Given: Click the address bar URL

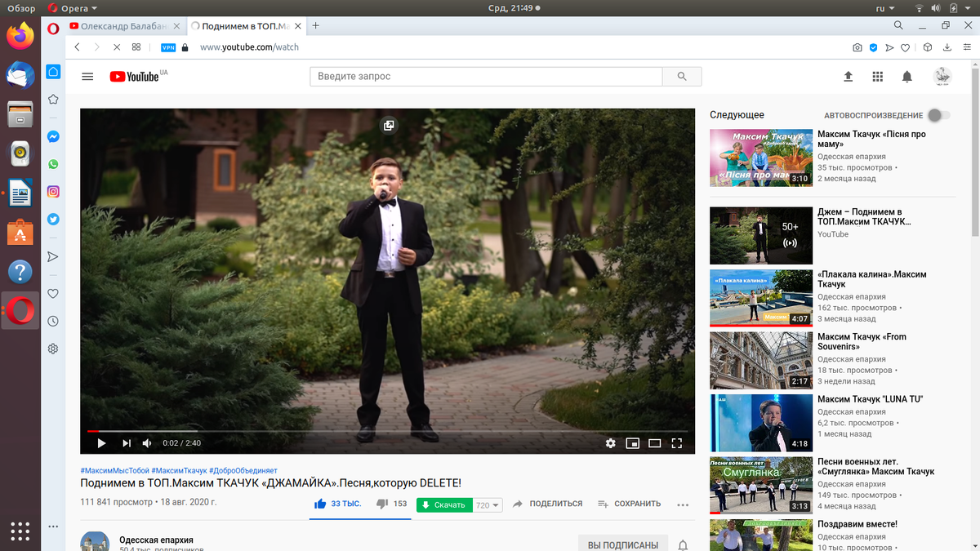Looking at the screenshot, I should [x=249, y=47].
